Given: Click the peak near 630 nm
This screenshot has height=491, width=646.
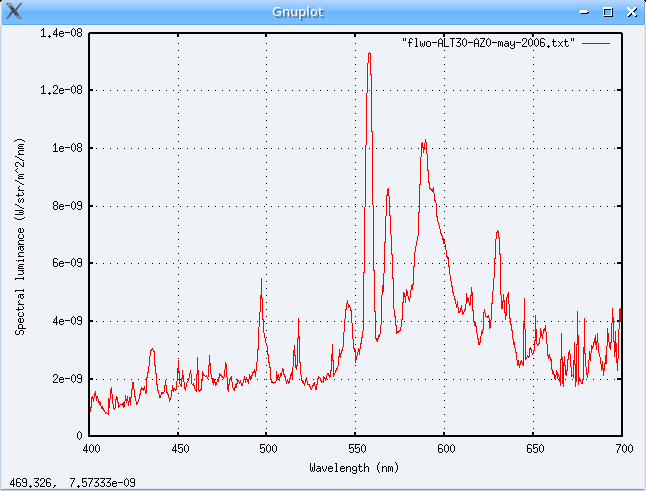Looking at the screenshot, I should click(x=496, y=233).
